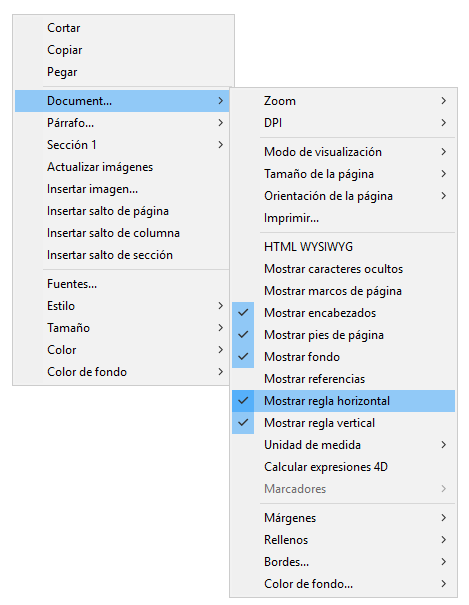Screen dimensions: 469x605
Task: Open the Fuentes... dialog entry
Action: point(122,284)
